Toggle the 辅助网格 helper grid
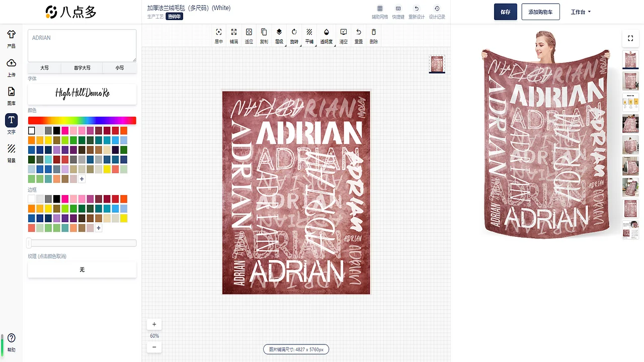644x362 pixels. click(380, 12)
